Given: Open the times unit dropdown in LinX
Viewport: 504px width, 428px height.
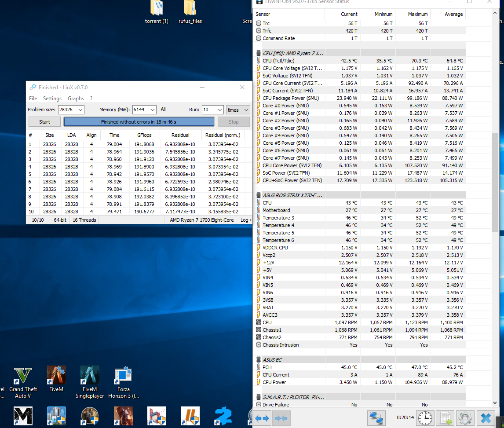Looking at the screenshot, I should pos(238,110).
